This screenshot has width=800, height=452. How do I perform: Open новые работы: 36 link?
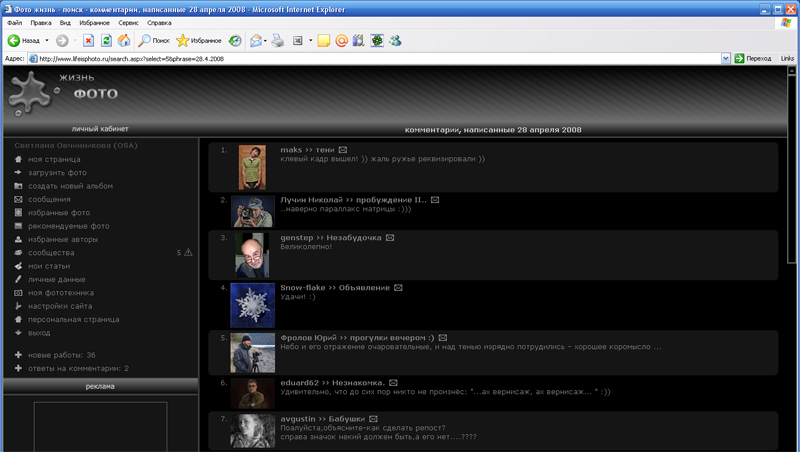pyautogui.click(x=61, y=355)
